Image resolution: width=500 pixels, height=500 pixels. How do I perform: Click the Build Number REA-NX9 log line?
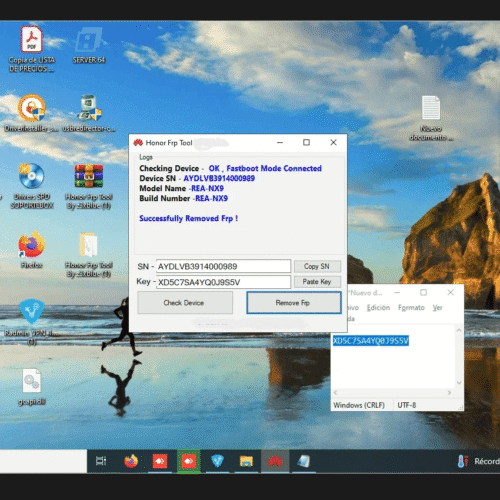click(x=184, y=198)
